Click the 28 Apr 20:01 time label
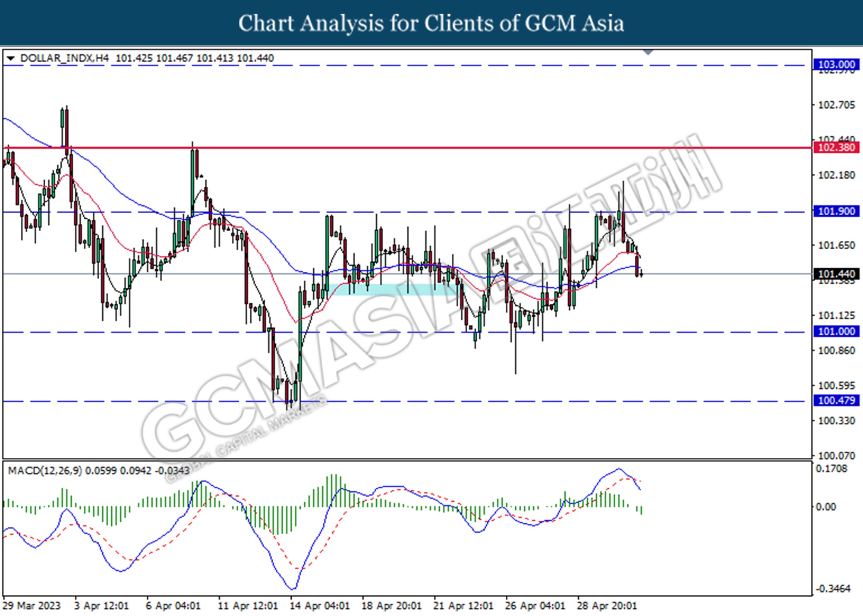 (x=607, y=606)
